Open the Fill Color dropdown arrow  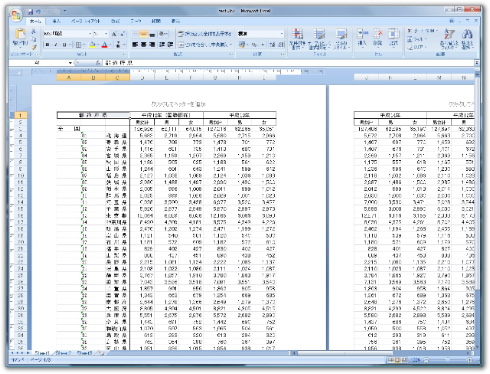[x=98, y=45]
